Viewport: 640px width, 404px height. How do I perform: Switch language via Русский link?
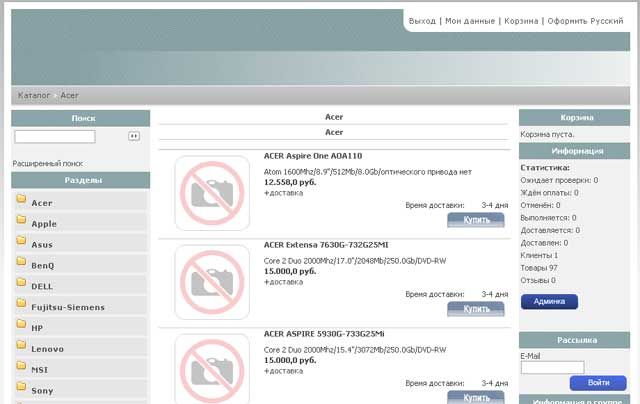coord(607,21)
